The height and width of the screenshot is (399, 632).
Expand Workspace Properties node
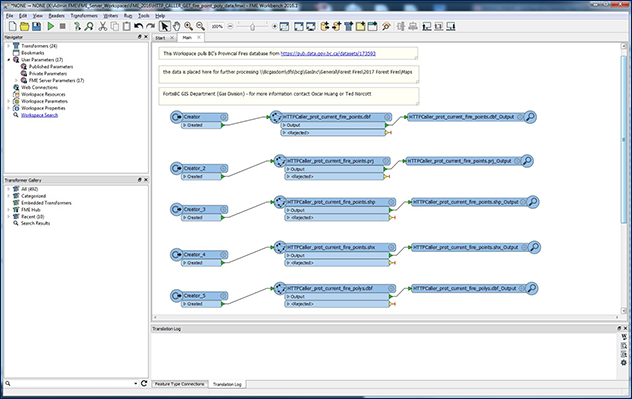point(8,108)
